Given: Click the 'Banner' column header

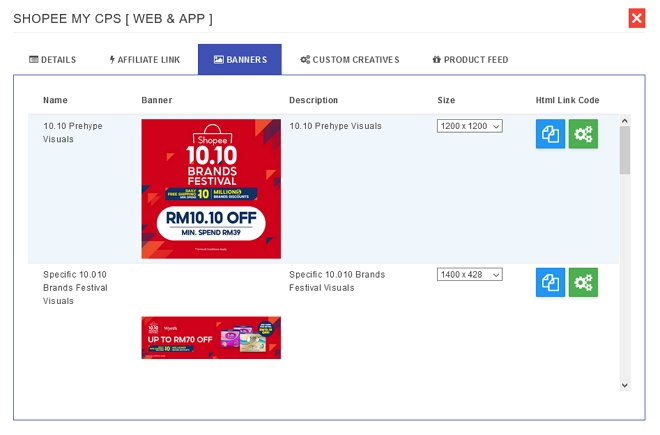Looking at the screenshot, I should (157, 100).
